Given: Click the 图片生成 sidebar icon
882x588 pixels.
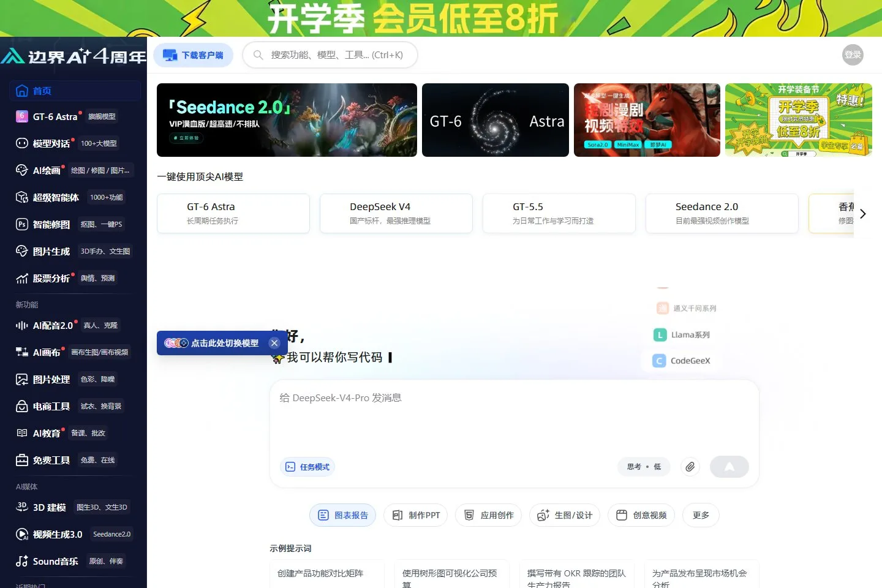Looking at the screenshot, I should 22,251.
